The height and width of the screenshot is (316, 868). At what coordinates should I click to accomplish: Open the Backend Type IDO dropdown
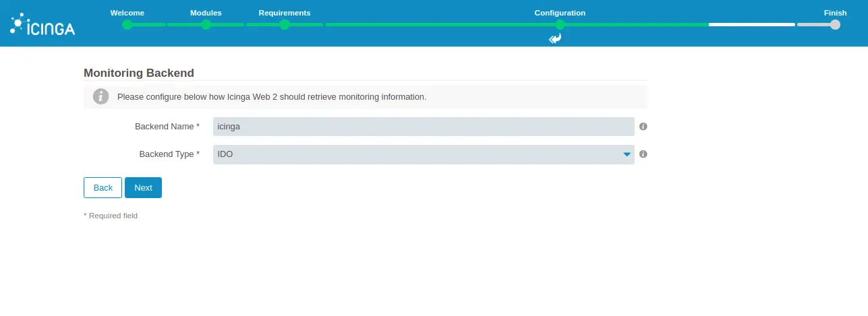coord(424,154)
